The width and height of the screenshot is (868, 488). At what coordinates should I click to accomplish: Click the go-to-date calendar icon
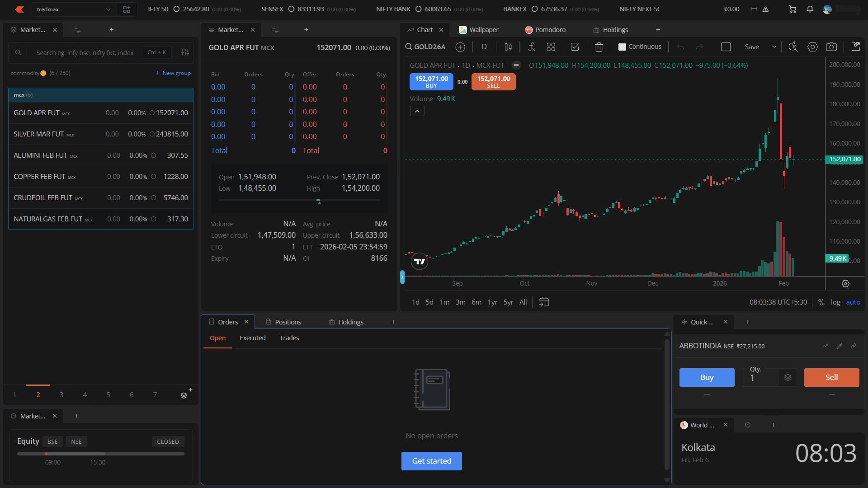point(544,302)
